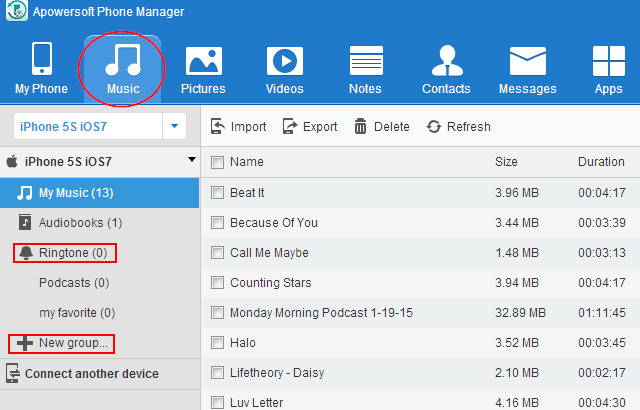640x410 pixels.
Task: Click the Import button
Action: [x=238, y=127]
